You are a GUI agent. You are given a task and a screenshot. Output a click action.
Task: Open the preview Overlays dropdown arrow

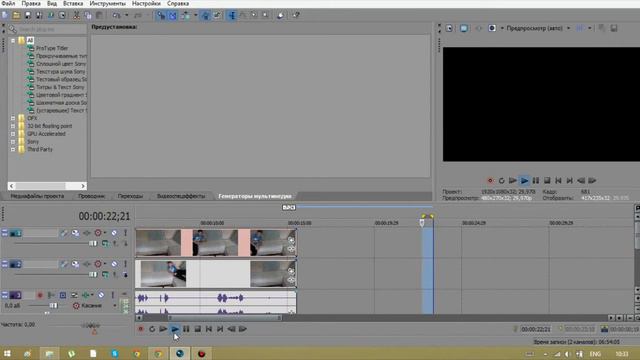click(x=589, y=28)
